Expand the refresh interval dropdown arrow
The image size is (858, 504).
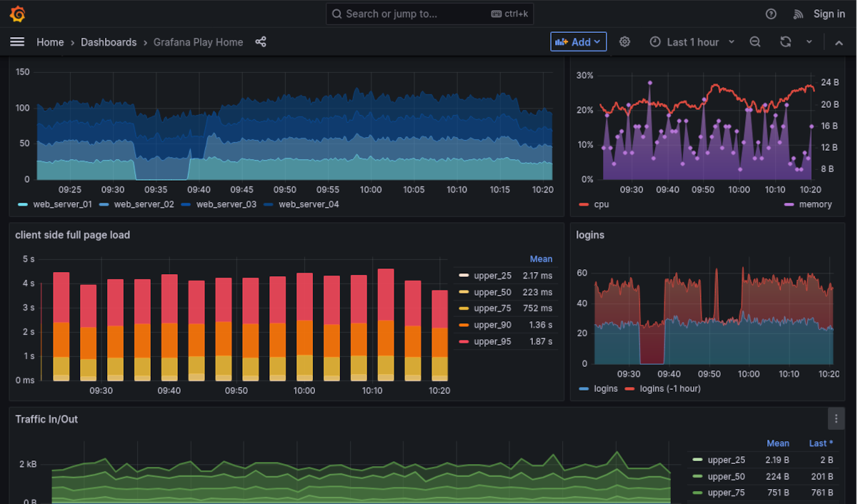pos(809,42)
